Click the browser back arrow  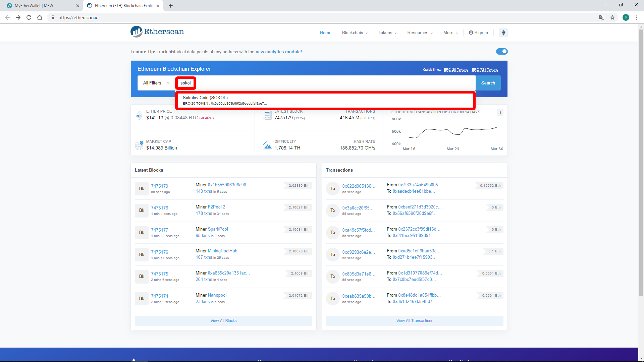7,17
